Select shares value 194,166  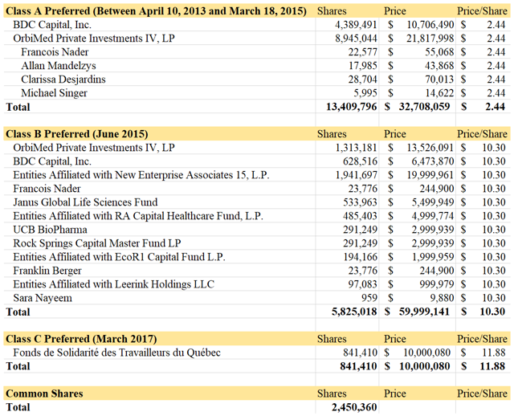[360, 257]
